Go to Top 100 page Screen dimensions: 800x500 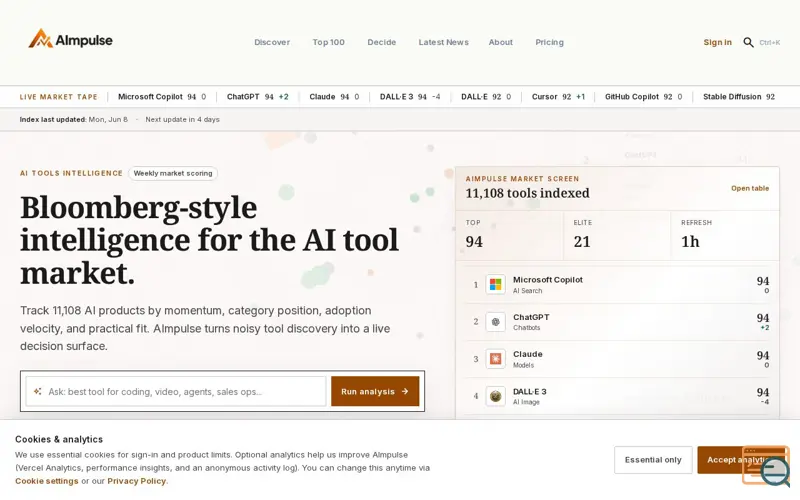tap(329, 42)
